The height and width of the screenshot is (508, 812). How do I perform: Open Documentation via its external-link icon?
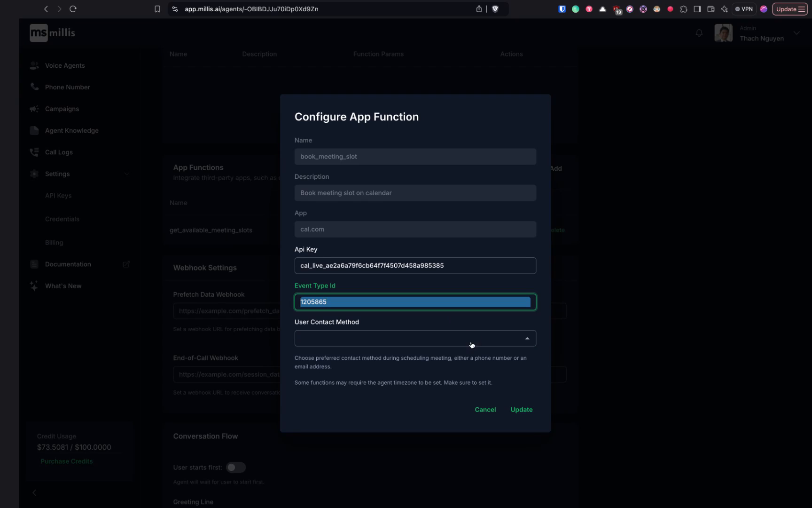pos(126,264)
